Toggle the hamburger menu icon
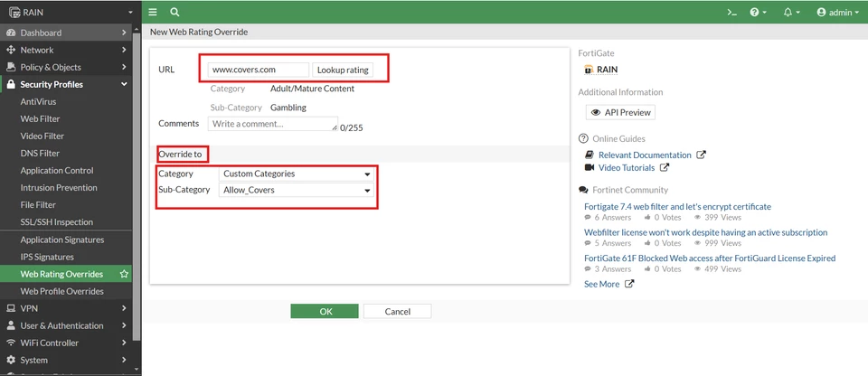868x376 pixels. [x=153, y=12]
